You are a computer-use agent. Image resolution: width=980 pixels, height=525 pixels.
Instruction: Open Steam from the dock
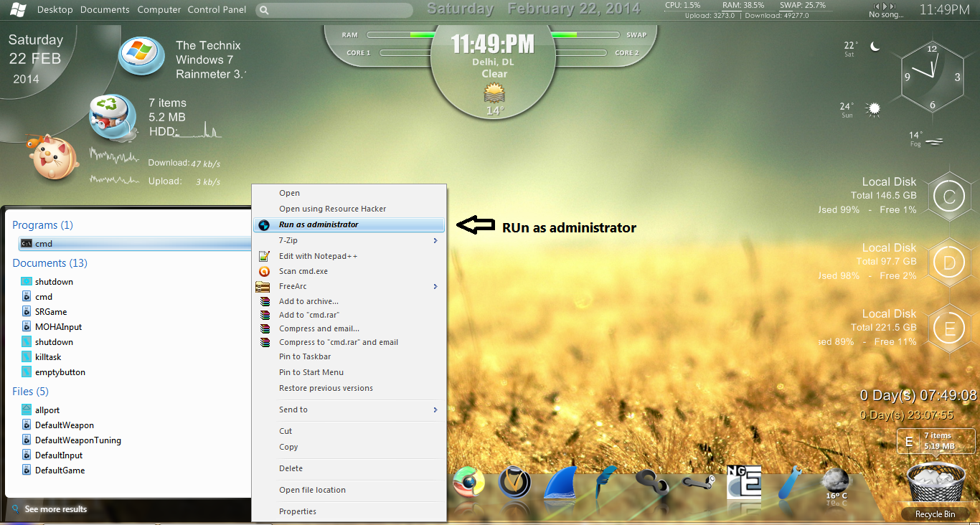tap(697, 483)
